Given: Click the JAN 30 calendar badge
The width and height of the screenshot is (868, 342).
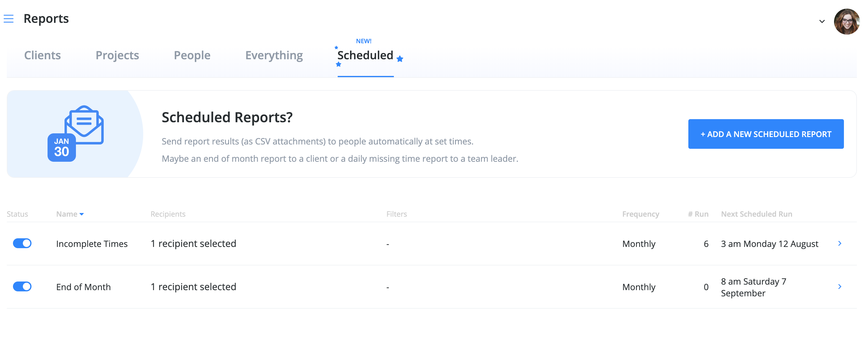Looking at the screenshot, I should pos(61,147).
